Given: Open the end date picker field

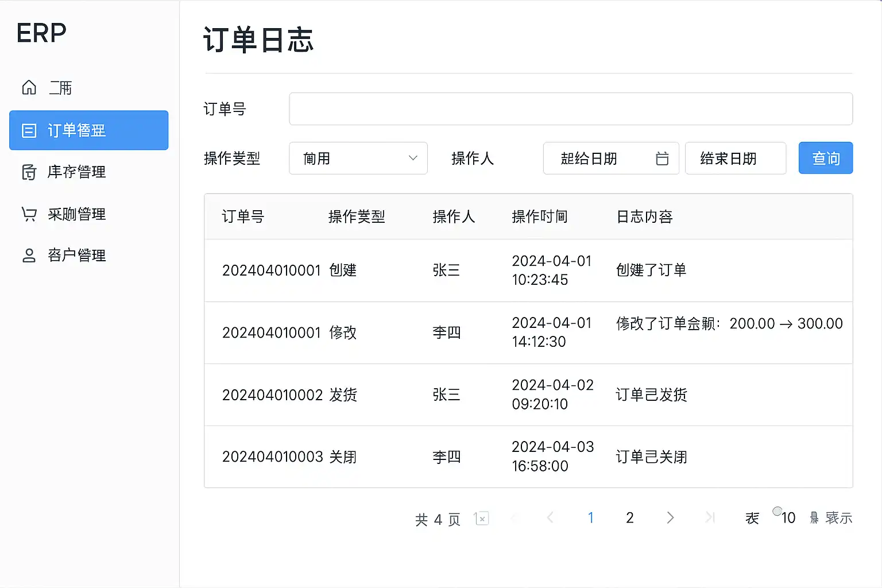Looking at the screenshot, I should click(x=734, y=158).
